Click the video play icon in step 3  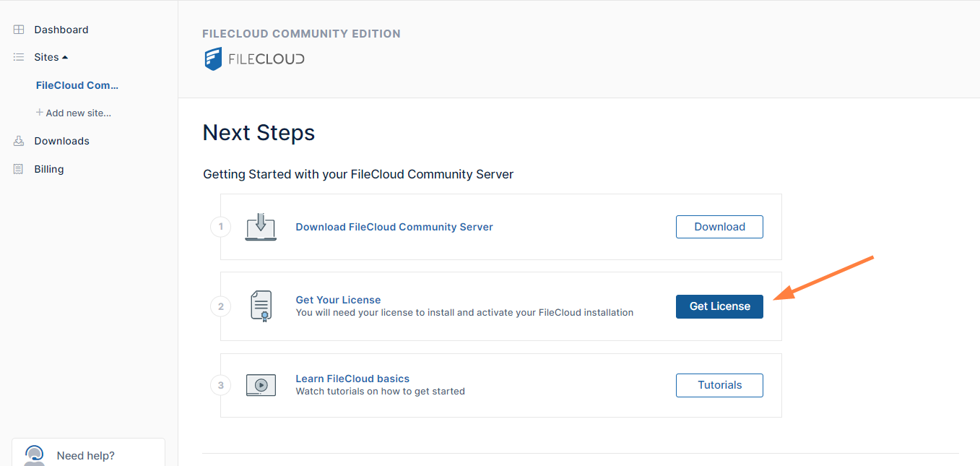click(x=260, y=384)
